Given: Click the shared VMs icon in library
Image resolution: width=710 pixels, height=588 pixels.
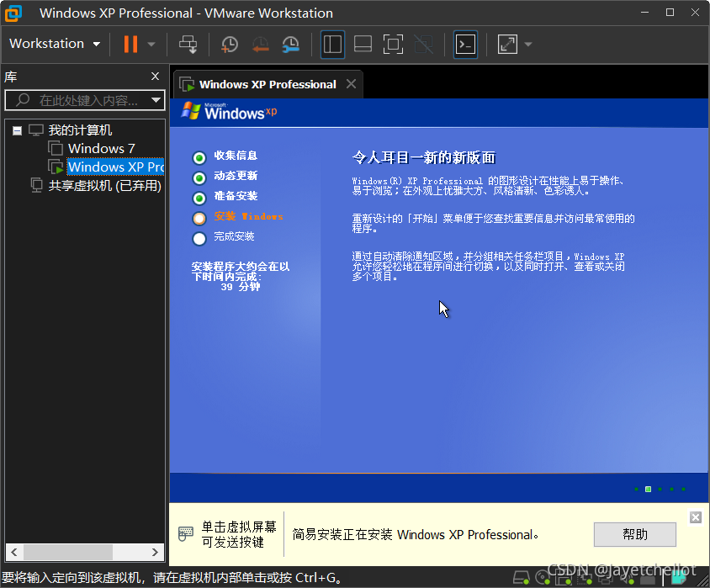Looking at the screenshot, I should 36,185.
